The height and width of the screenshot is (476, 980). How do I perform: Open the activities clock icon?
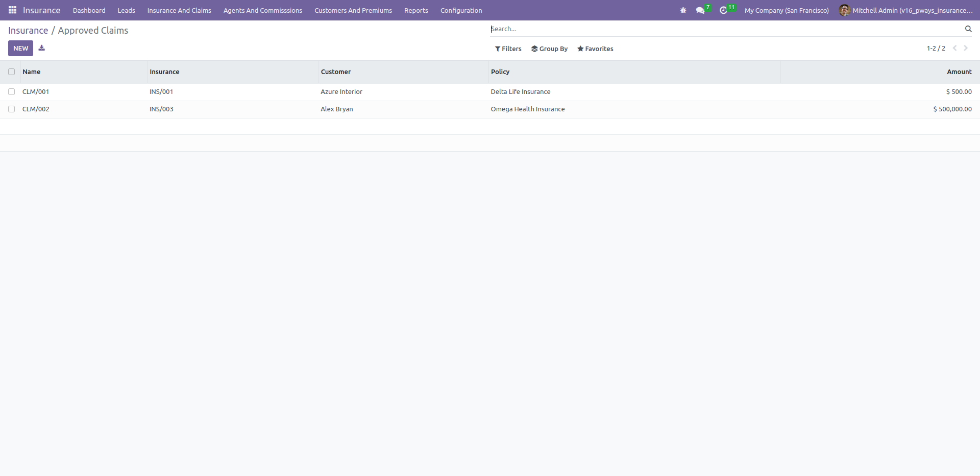(723, 10)
